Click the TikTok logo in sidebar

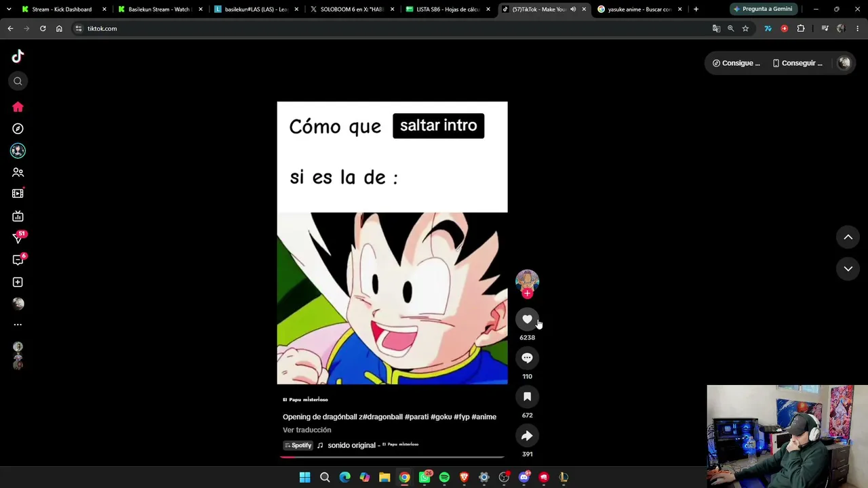(x=18, y=56)
